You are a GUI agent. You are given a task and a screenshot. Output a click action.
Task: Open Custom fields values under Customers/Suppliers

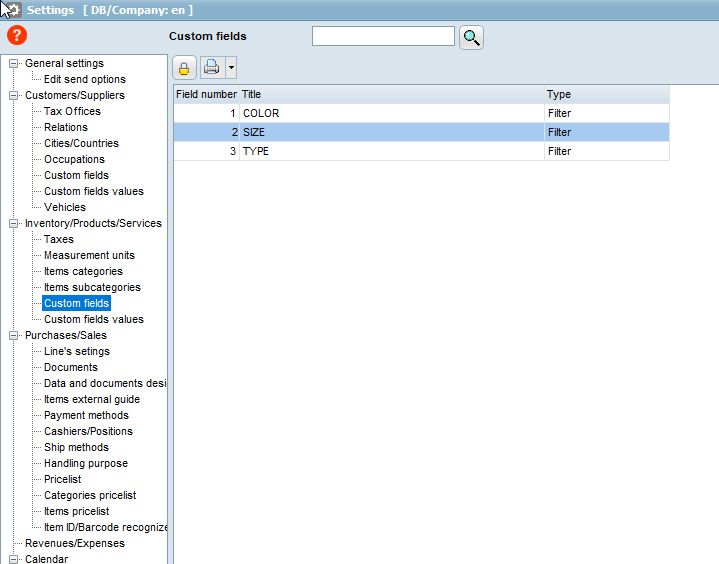tap(94, 191)
